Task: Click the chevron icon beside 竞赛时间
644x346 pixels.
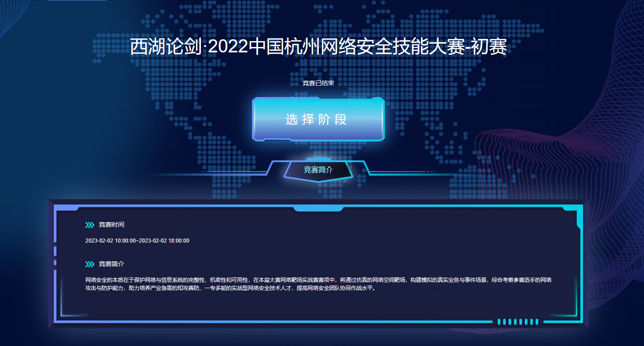Action: (89, 225)
